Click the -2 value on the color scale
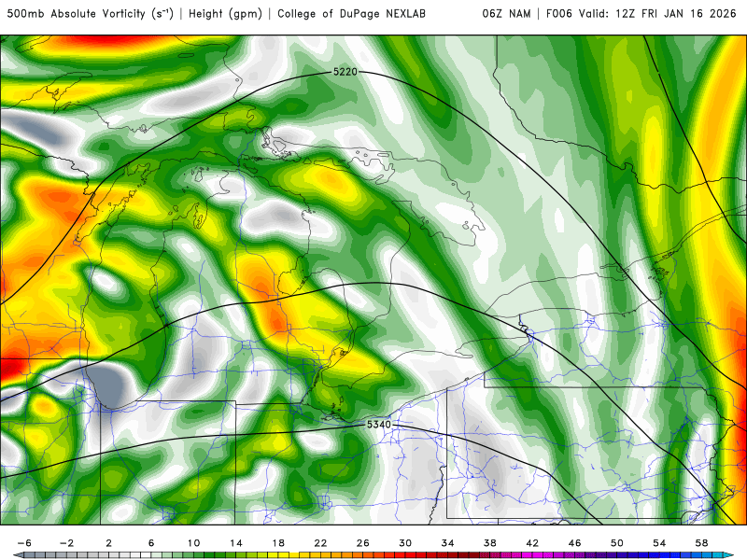The width and height of the screenshot is (747, 560). [x=66, y=543]
